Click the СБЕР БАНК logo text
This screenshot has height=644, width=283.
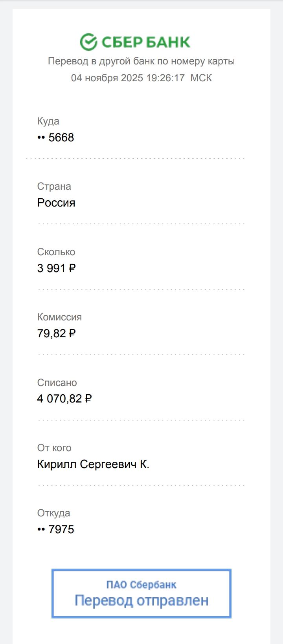(x=146, y=42)
